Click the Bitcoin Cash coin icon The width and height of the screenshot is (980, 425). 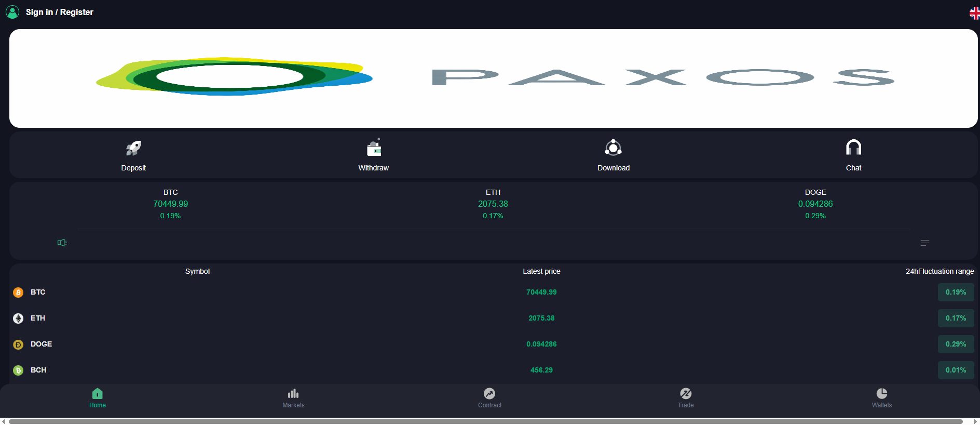coord(18,370)
